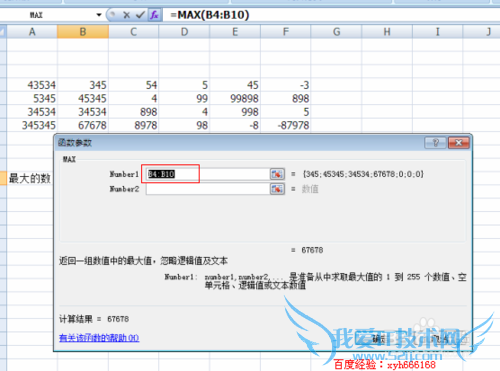Click cell containing -87978
The image size is (500, 371).
(x=286, y=125)
